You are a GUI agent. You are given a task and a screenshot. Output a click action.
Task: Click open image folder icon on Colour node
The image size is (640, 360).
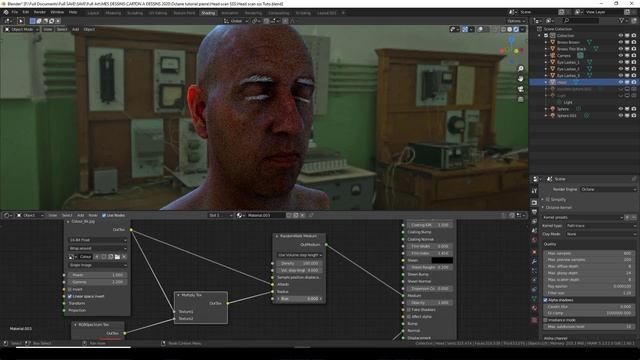[117, 257]
